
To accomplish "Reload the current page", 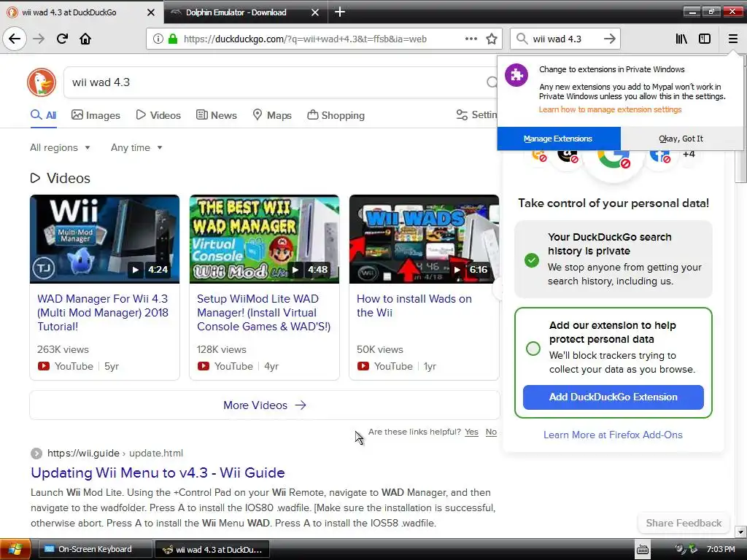I will tap(62, 39).
